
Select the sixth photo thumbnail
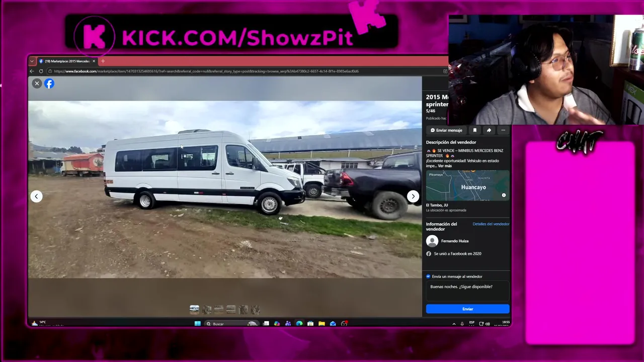pyautogui.click(x=255, y=309)
